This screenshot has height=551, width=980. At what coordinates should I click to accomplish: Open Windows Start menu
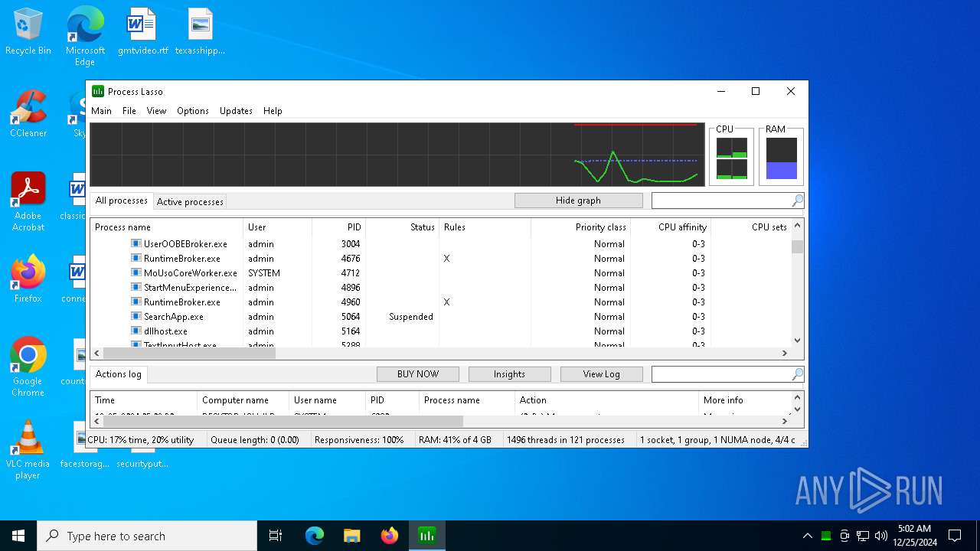tap(18, 536)
